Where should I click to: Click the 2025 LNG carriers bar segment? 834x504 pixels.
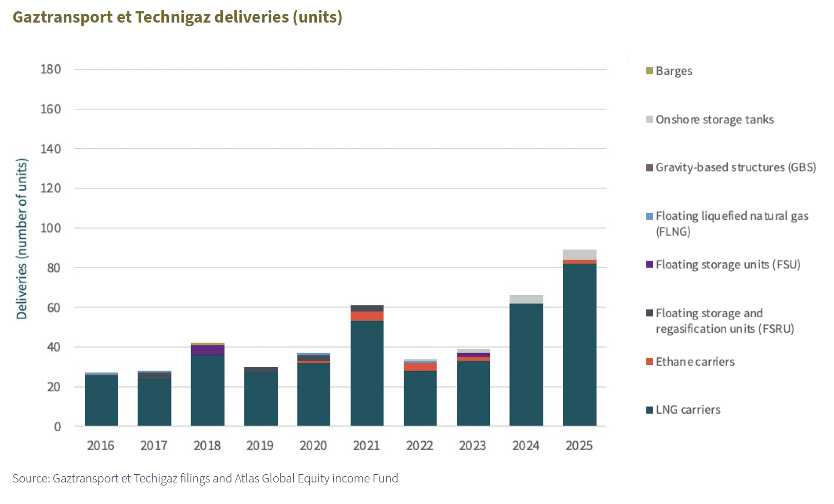(x=579, y=344)
